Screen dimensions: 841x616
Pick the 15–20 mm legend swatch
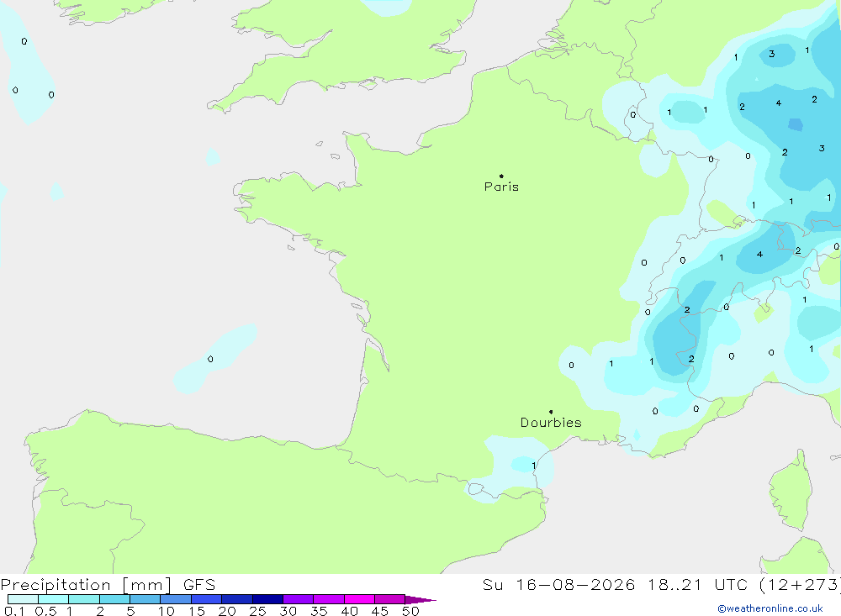pos(207,599)
